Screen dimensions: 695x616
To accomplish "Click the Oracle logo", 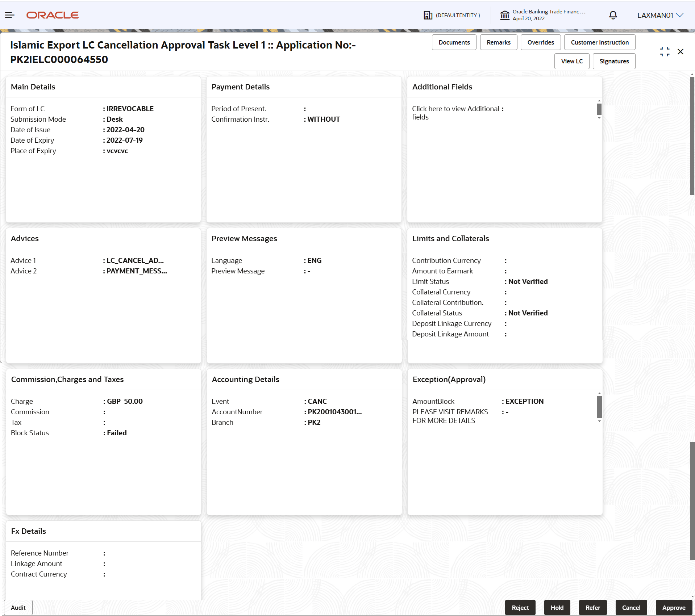I will [52, 15].
